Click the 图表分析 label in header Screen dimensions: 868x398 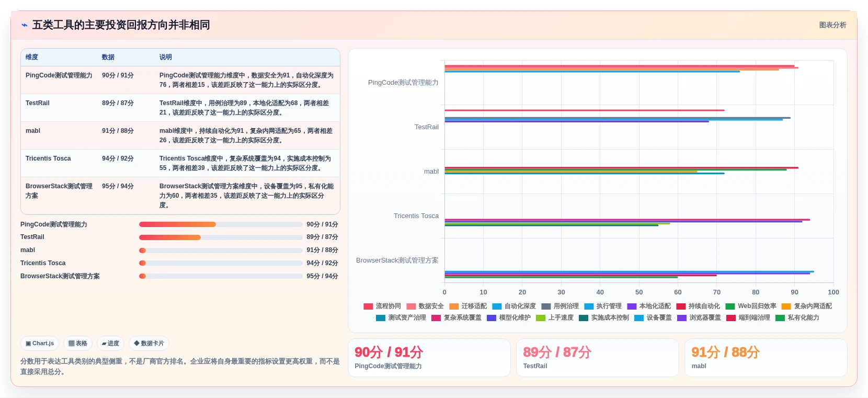point(832,25)
